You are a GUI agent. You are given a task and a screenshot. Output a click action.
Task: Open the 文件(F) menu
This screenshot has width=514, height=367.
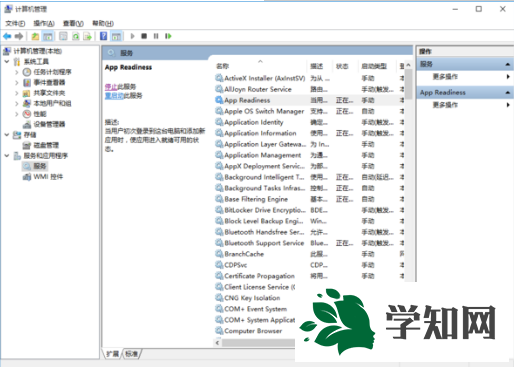[x=15, y=23]
